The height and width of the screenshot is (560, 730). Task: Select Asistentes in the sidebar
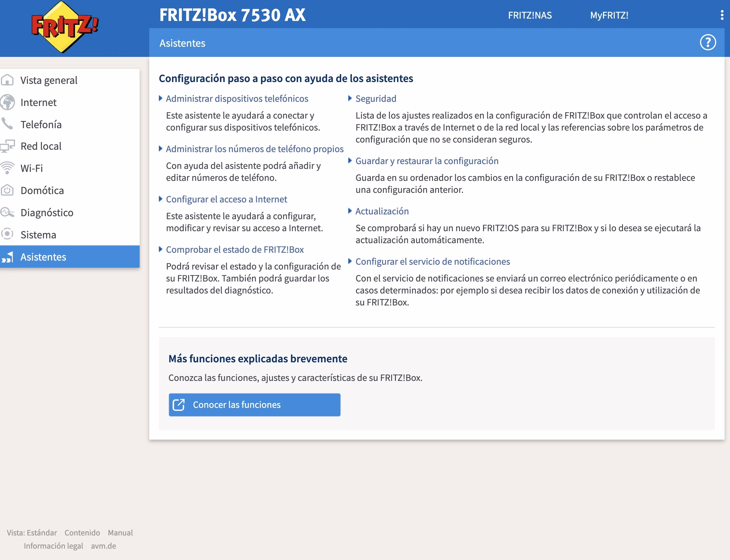(x=70, y=257)
